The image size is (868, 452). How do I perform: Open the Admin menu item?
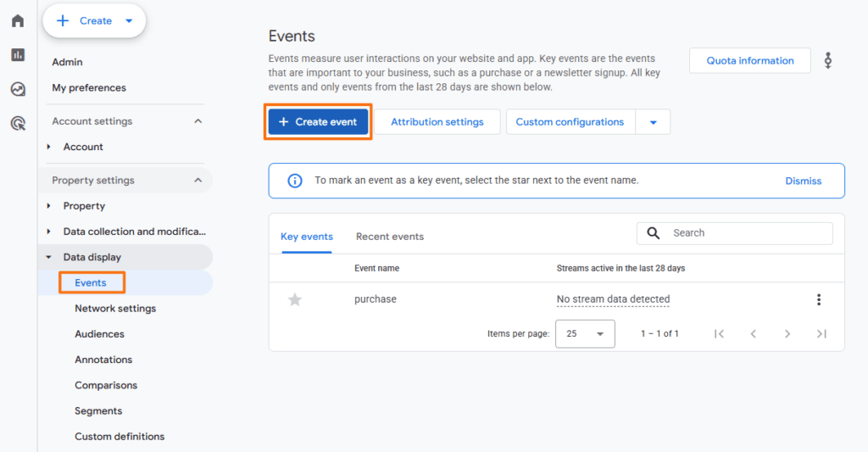click(67, 62)
